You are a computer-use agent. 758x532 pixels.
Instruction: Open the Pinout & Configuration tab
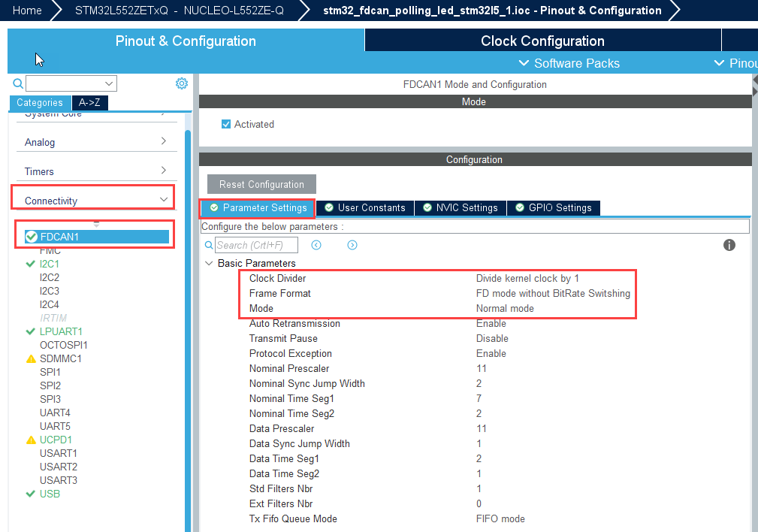(186, 41)
